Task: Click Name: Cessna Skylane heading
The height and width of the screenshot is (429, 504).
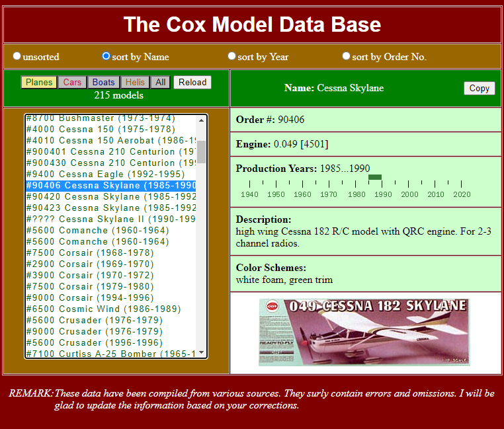Action: (x=334, y=88)
